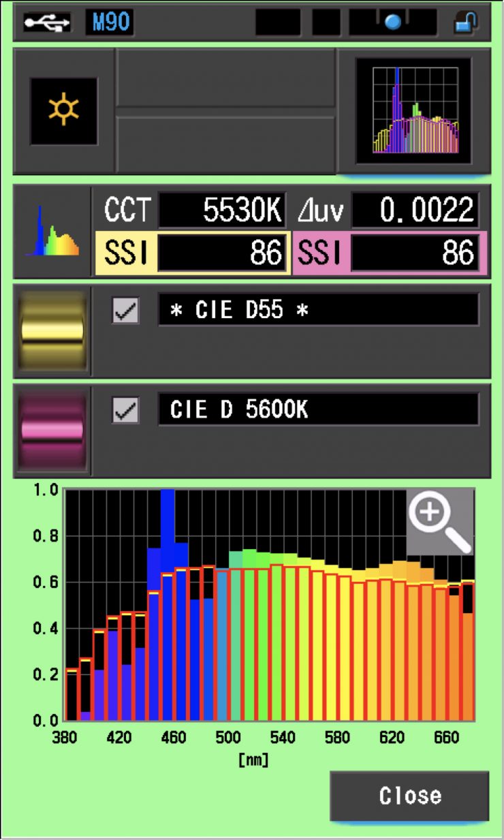Zoom graph with magnifying glass icon
This screenshot has width=504, height=840.
point(439,521)
